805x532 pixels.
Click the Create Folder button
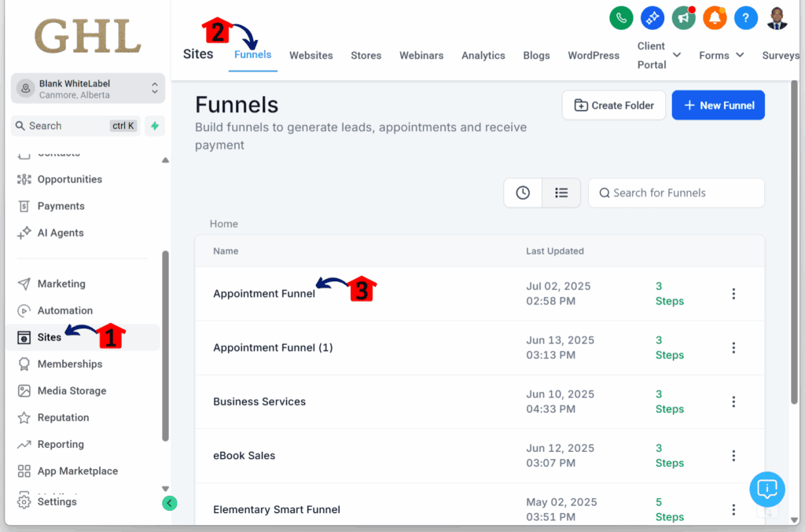[614, 105]
